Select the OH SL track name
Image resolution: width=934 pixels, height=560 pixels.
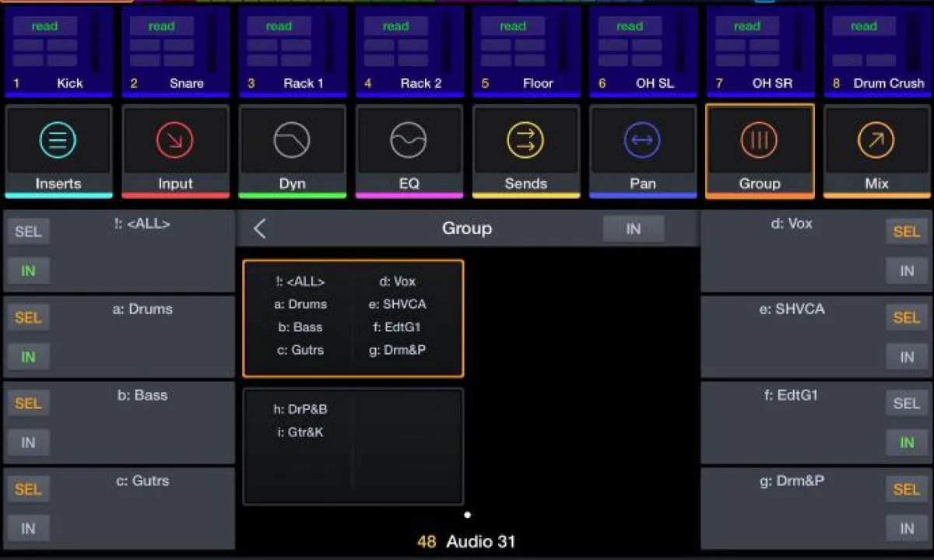tap(655, 82)
